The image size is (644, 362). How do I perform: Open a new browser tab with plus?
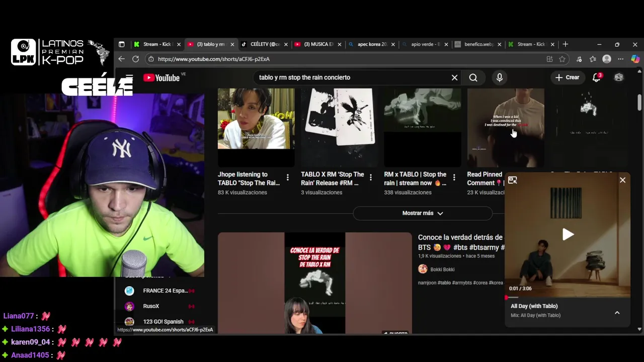coord(566,44)
